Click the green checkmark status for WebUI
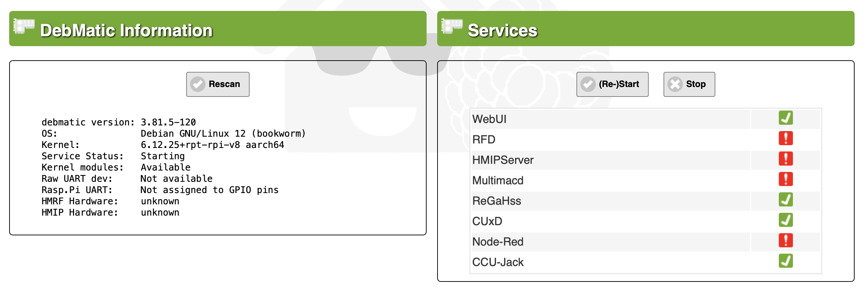The image size is (868, 291). (x=786, y=118)
